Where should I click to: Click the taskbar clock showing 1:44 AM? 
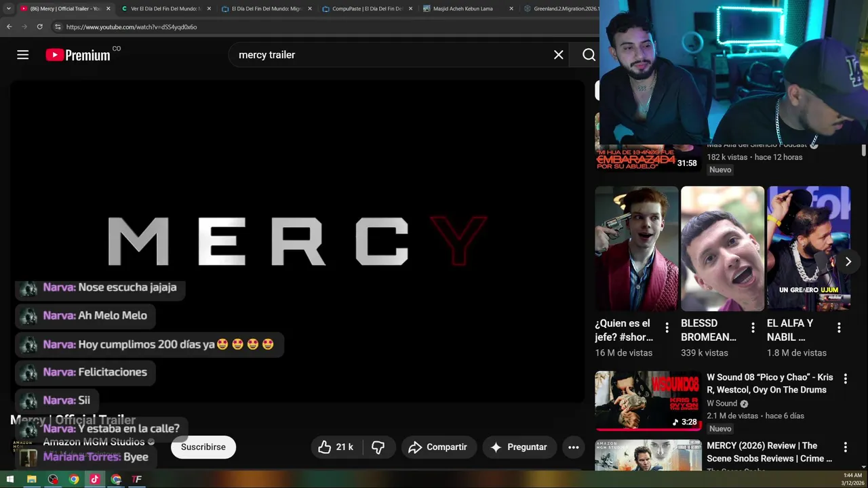tap(852, 479)
